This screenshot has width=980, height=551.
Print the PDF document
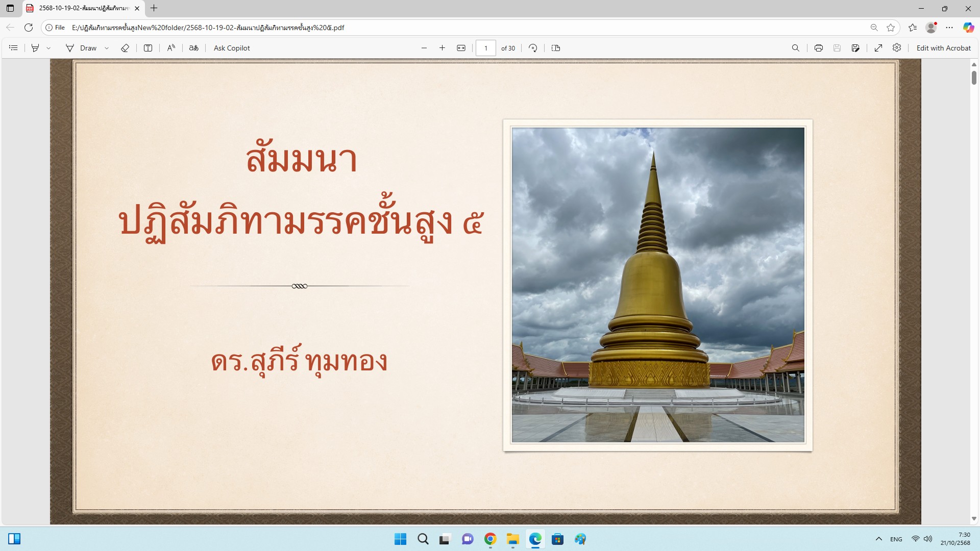coord(819,48)
